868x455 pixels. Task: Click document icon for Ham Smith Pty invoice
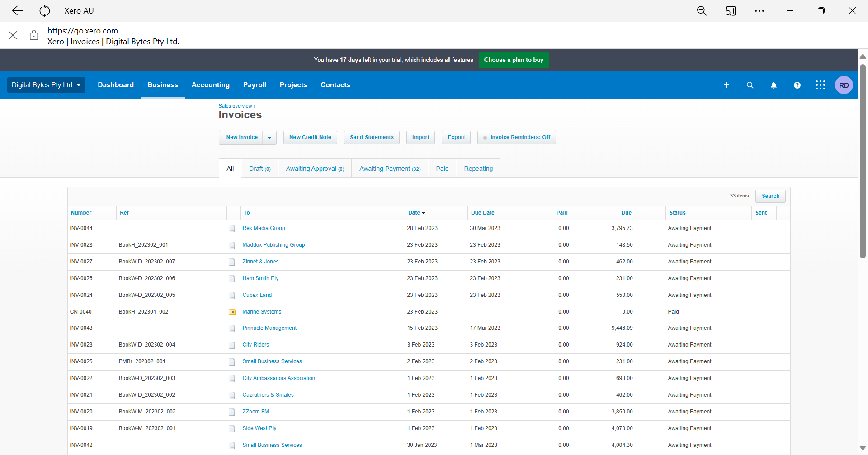point(231,279)
